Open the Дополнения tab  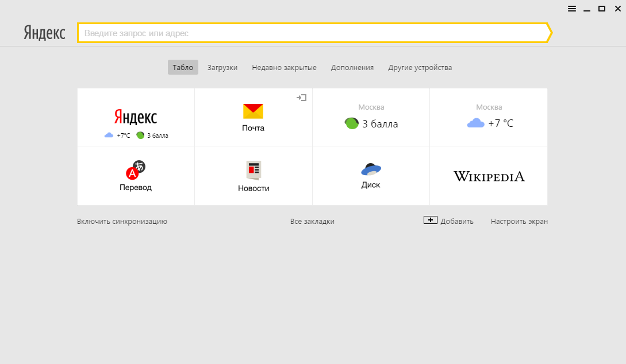click(x=352, y=67)
